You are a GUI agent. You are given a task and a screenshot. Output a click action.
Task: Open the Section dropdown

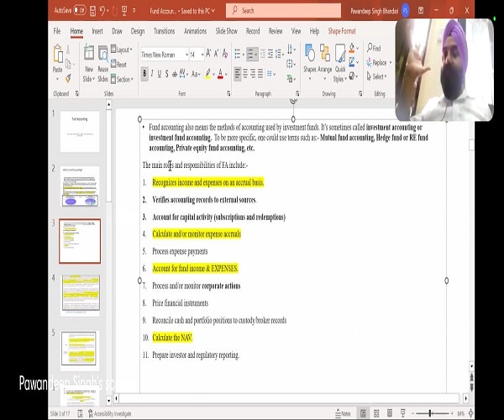122,79
